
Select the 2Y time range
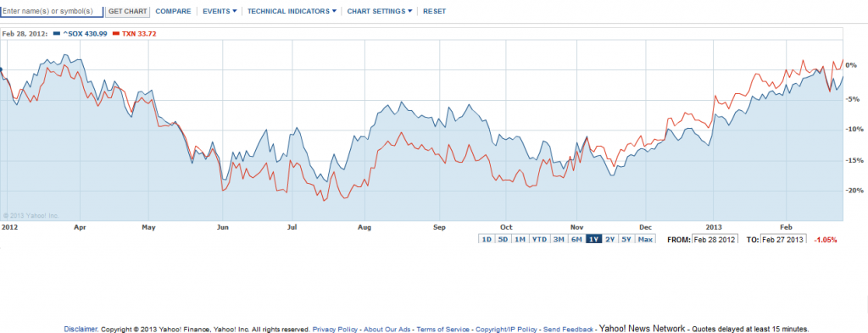(x=610, y=240)
